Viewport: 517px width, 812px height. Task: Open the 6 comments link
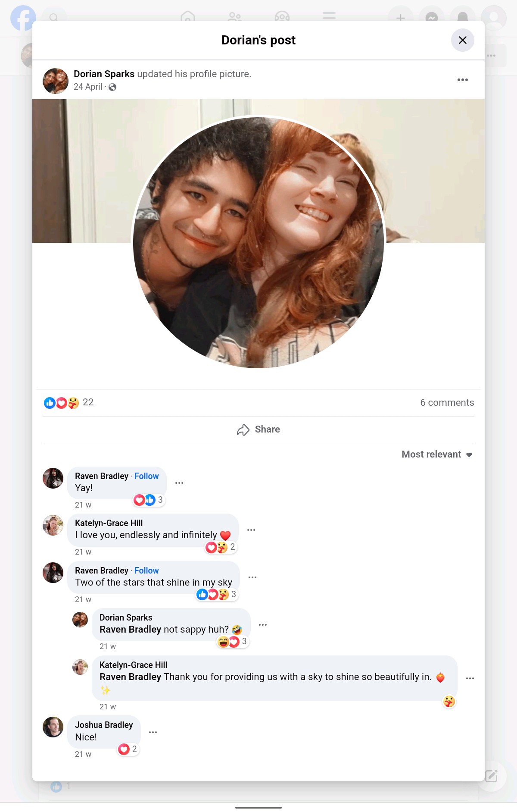pos(447,403)
